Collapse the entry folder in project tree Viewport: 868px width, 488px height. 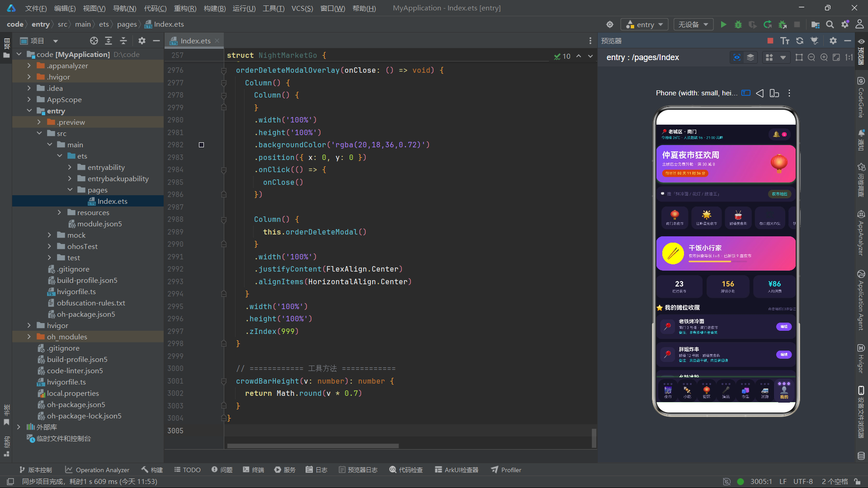29,111
